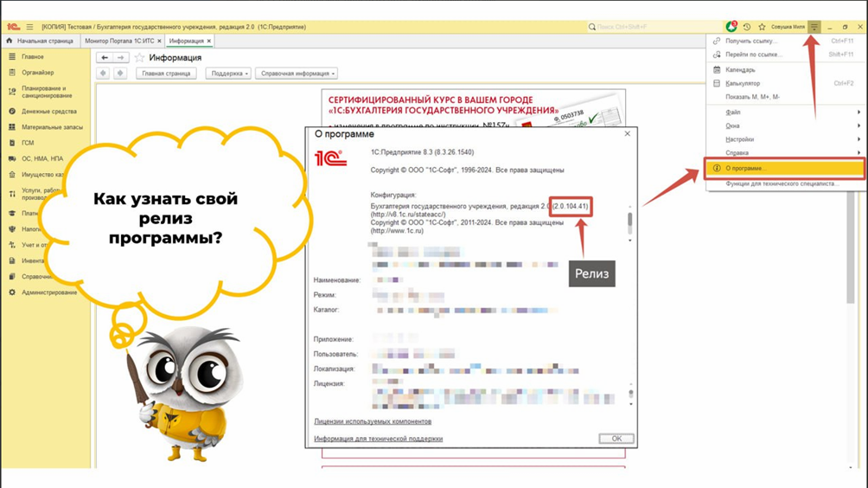Select Получить ссылку menu item
The width and height of the screenshot is (868, 488).
(786, 41)
